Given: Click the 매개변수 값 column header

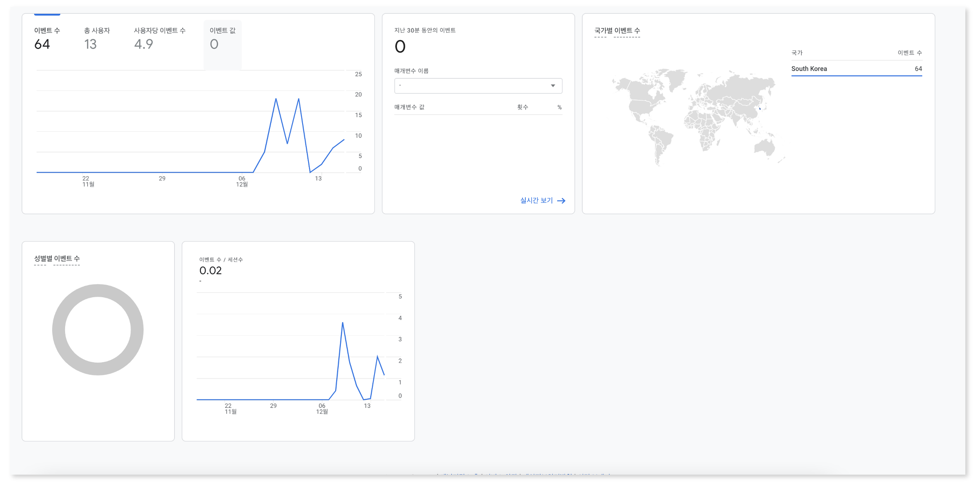Looking at the screenshot, I should click(409, 107).
